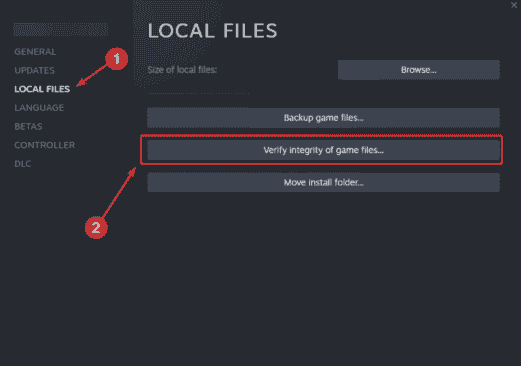Click Backup game files... button

pyautogui.click(x=323, y=118)
